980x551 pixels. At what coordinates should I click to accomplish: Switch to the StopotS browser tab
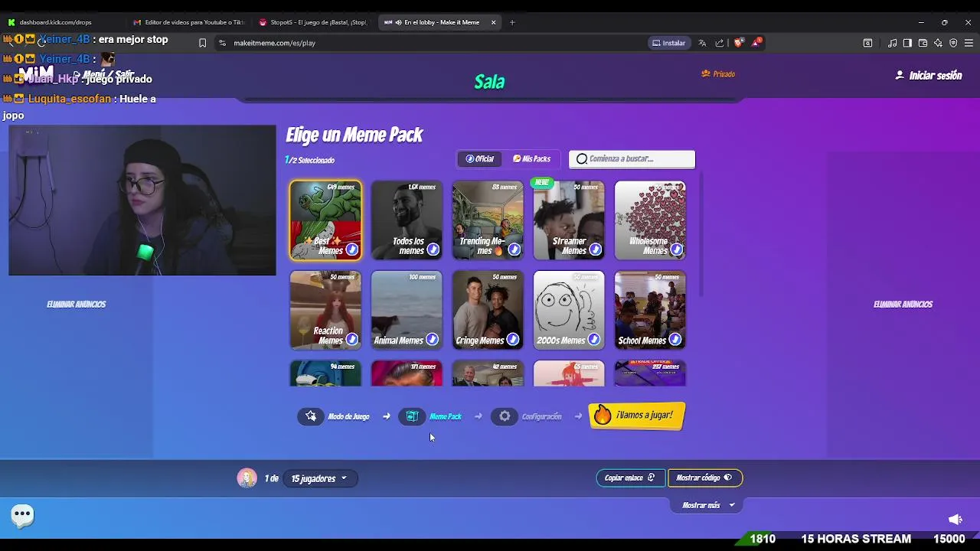tap(314, 22)
